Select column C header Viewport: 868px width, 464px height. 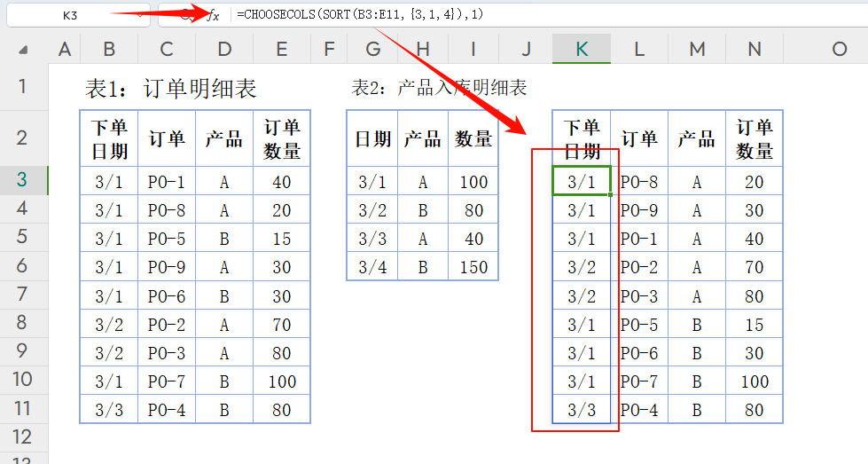[x=167, y=50]
